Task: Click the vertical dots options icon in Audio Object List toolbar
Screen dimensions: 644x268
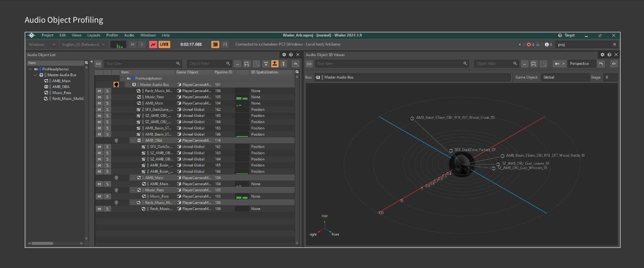Action: click(x=256, y=64)
